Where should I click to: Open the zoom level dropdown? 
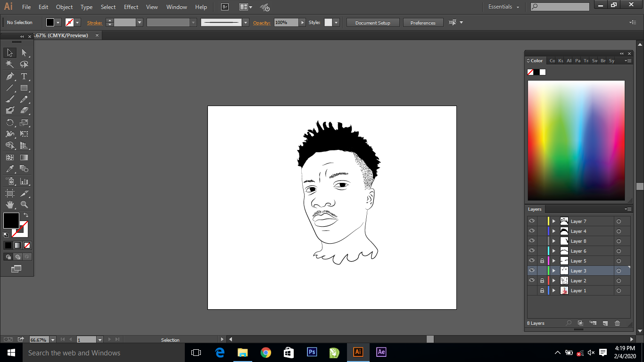pyautogui.click(x=53, y=340)
